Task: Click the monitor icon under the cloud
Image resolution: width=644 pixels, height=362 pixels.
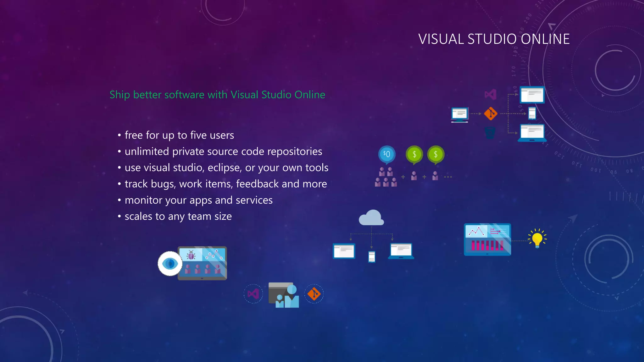Action: coord(344,251)
